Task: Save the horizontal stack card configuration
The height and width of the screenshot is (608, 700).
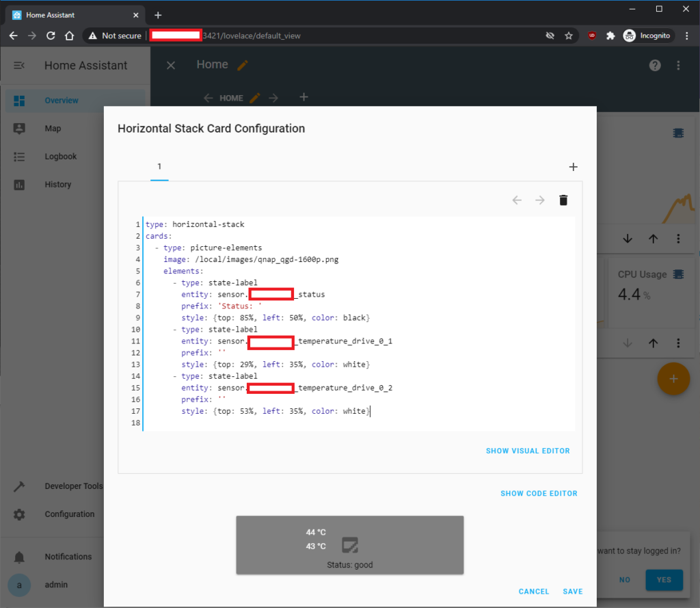Action: pos(573,592)
